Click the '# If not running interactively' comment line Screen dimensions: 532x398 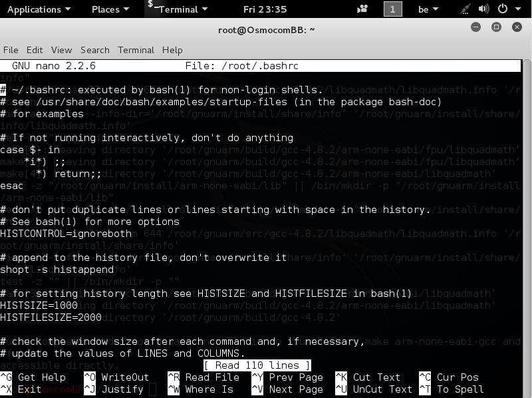point(146,138)
